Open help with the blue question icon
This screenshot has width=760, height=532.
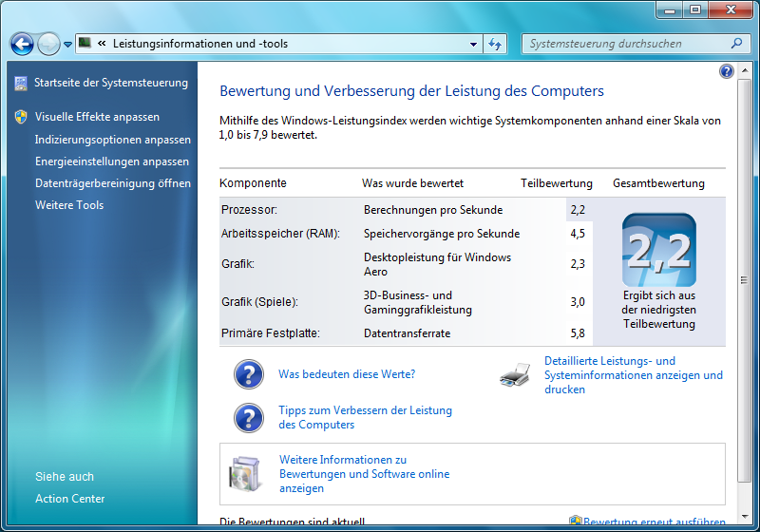coord(727,71)
